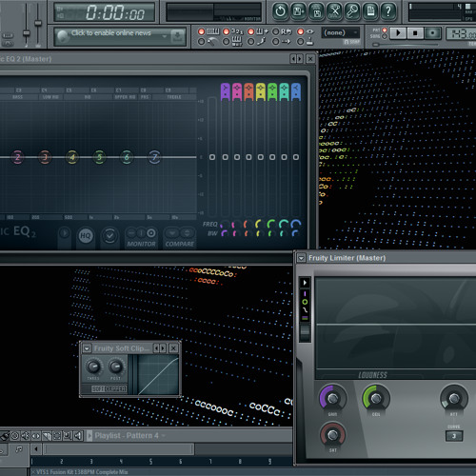Click the Fruity Limiter (Master) title
The height and width of the screenshot is (476, 476).
click(x=347, y=258)
